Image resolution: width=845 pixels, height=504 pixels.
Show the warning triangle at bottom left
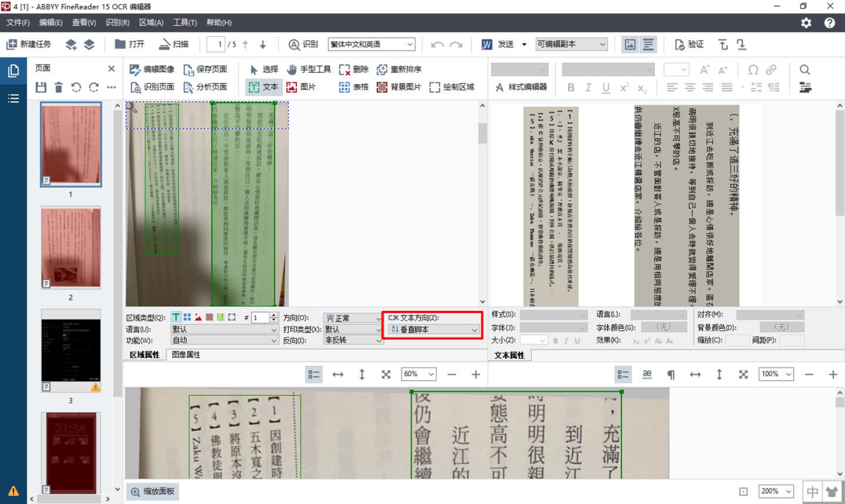point(13,491)
